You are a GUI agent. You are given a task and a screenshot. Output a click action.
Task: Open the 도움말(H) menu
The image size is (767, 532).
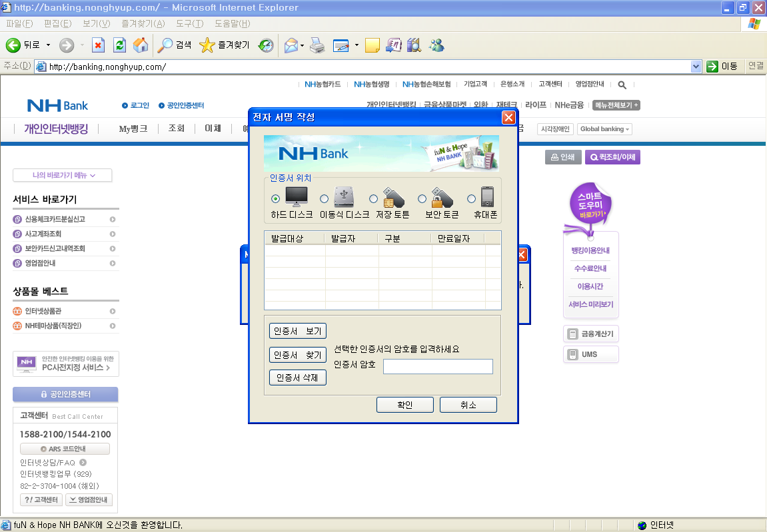point(233,23)
